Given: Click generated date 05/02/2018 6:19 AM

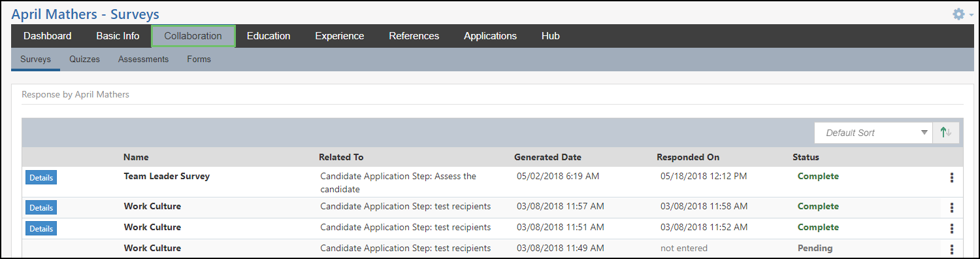Looking at the screenshot, I should click(558, 176).
